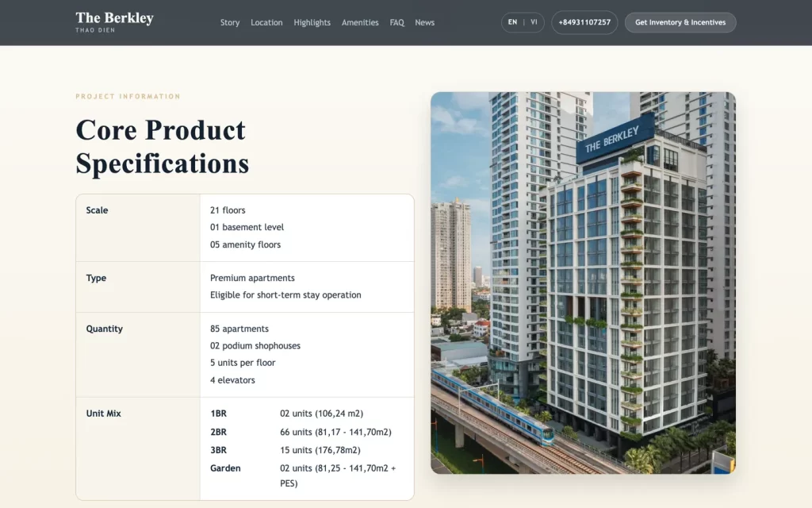Screen dimensions: 812x508
Task: Select the Unit Mix row label
Action: [x=103, y=413]
